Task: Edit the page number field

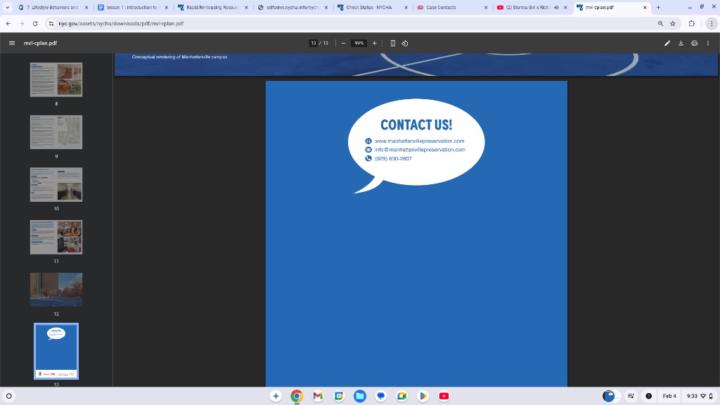Action: (314, 43)
